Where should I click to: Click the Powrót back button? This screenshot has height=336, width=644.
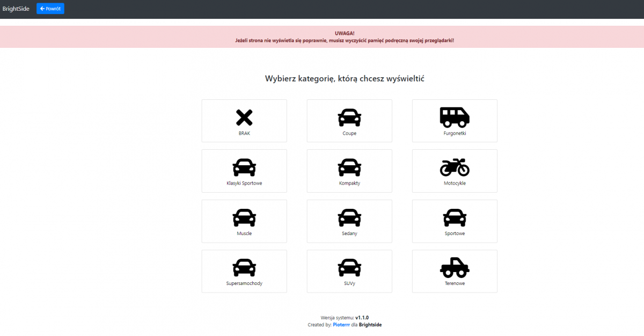pyautogui.click(x=50, y=9)
